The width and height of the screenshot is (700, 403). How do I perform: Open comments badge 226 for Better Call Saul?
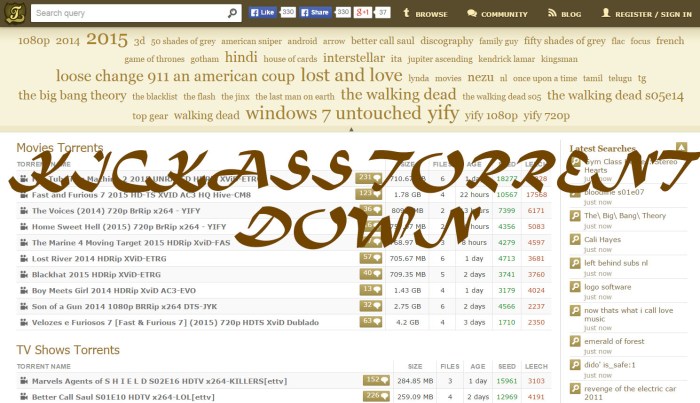(x=376, y=396)
